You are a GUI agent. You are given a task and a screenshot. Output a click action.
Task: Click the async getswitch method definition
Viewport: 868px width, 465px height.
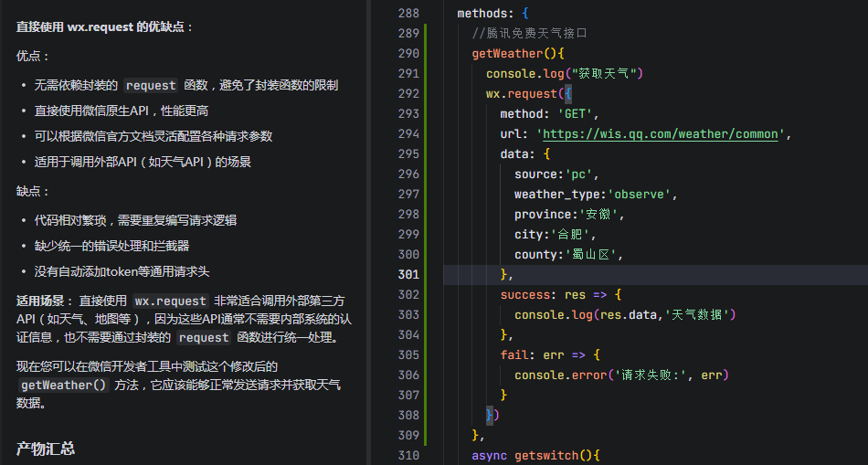tap(535, 455)
